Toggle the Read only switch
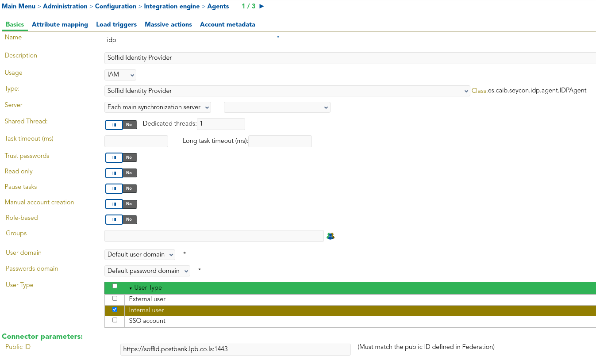Image resolution: width=596 pixels, height=364 pixels. tap(121, 173)
